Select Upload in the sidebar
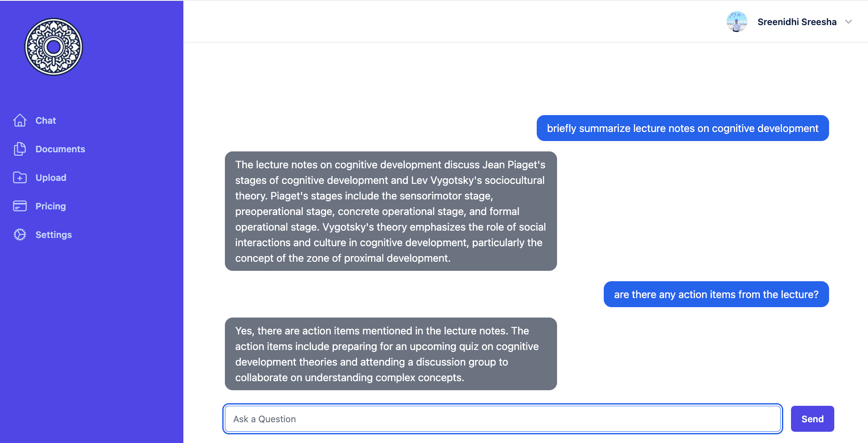Screen dimensions: 868x443 (x=51, y=177)
